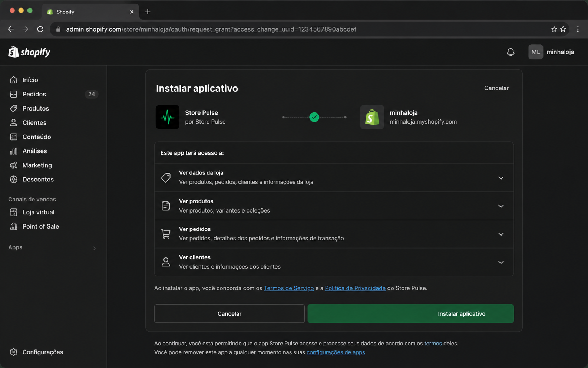Click the Clientes person icon in sidebar

14,122
